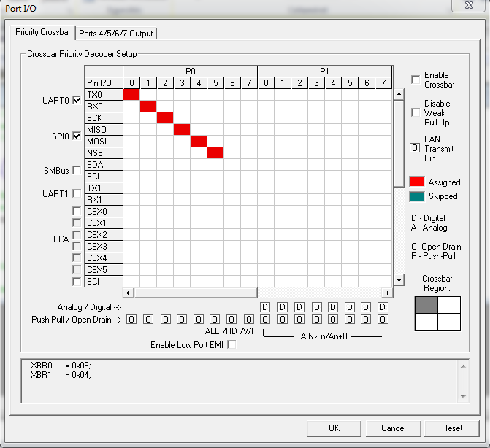Image resolution: width=490 pixels, height=448 pixels.
Task: Click the crossbar grid scroll down arrow
Action: click(x=399, y=280)
